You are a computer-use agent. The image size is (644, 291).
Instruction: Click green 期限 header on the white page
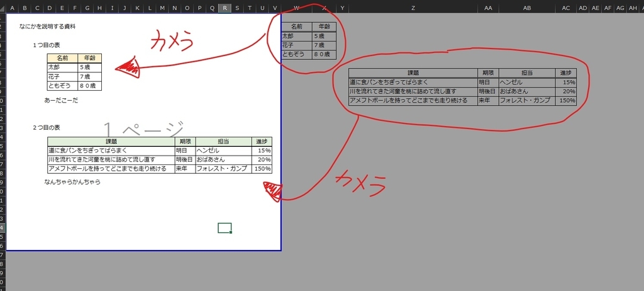tap(186, 142)
